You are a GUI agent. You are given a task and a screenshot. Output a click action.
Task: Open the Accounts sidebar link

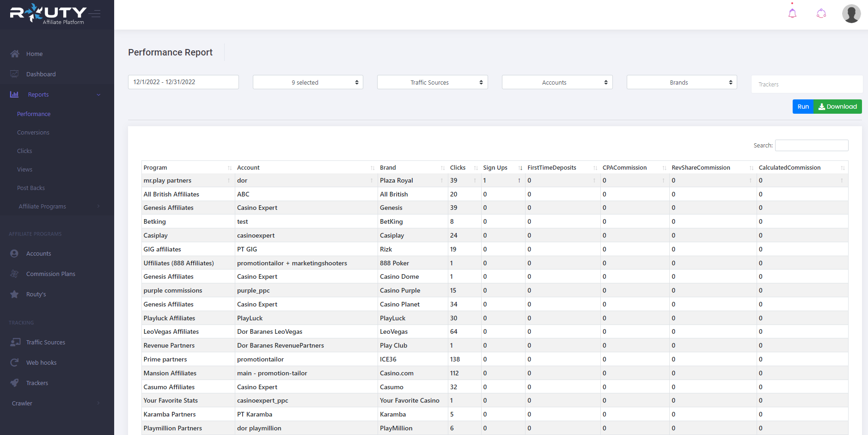point(39,253)
